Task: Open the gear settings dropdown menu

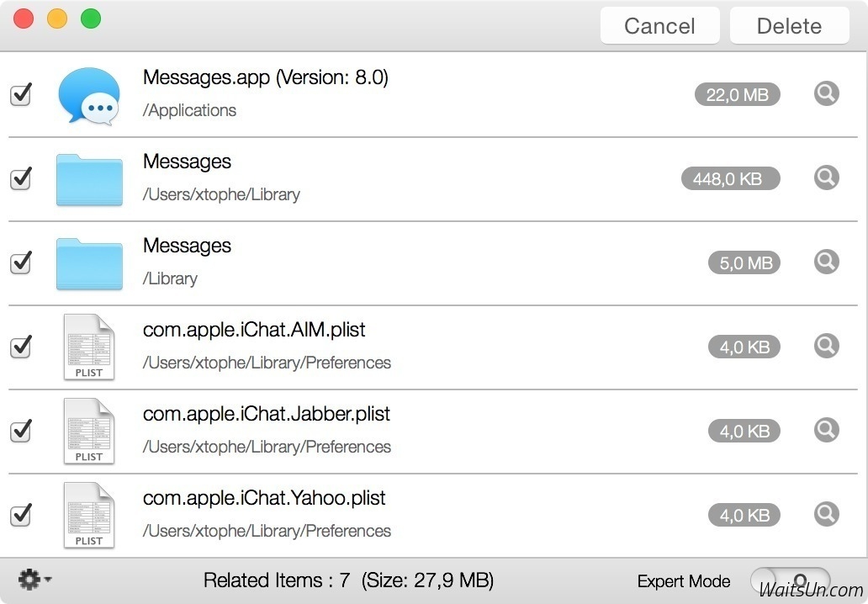Action: click(x=34, y=580)
